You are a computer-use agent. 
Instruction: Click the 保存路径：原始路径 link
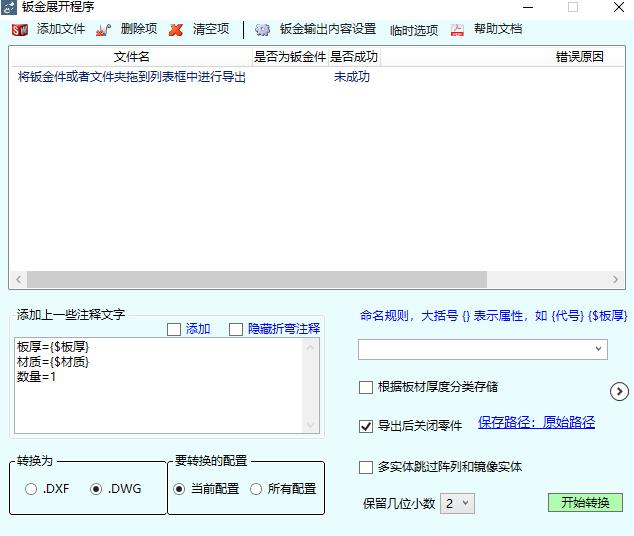click(537, 422)
